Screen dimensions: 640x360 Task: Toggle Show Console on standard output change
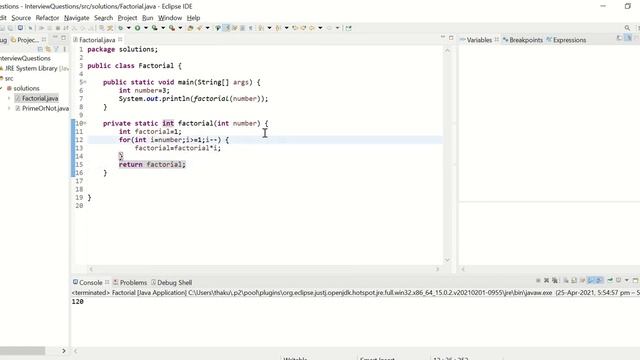pos(591,280)
